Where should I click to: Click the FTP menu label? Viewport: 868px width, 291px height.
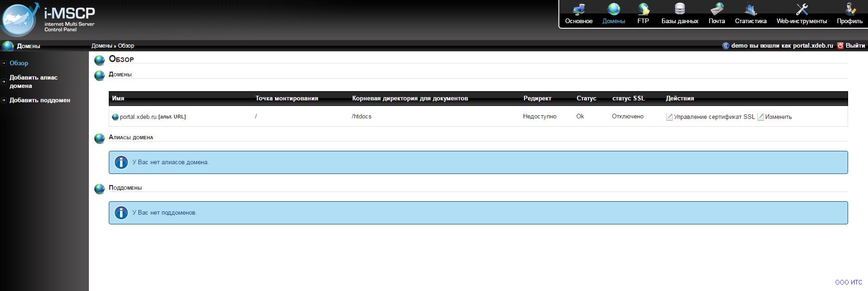643,21
